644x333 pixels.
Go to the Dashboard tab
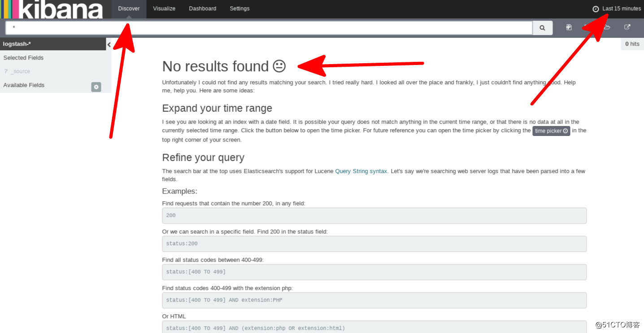pos(203,9)
